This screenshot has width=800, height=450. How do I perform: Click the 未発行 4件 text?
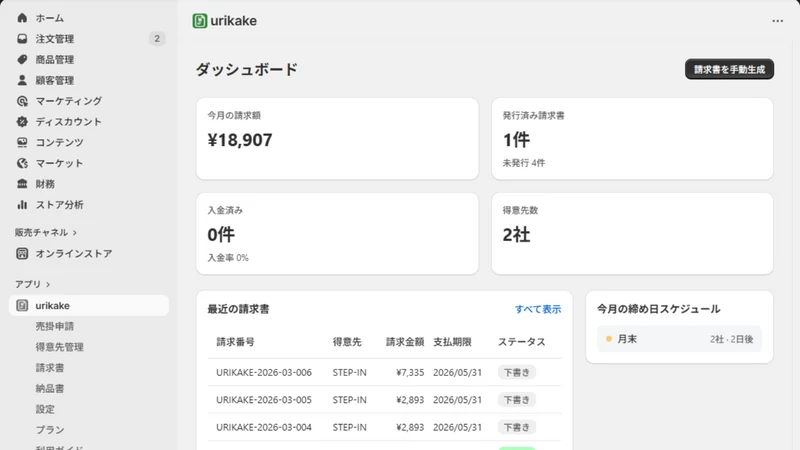click(523, 163)
